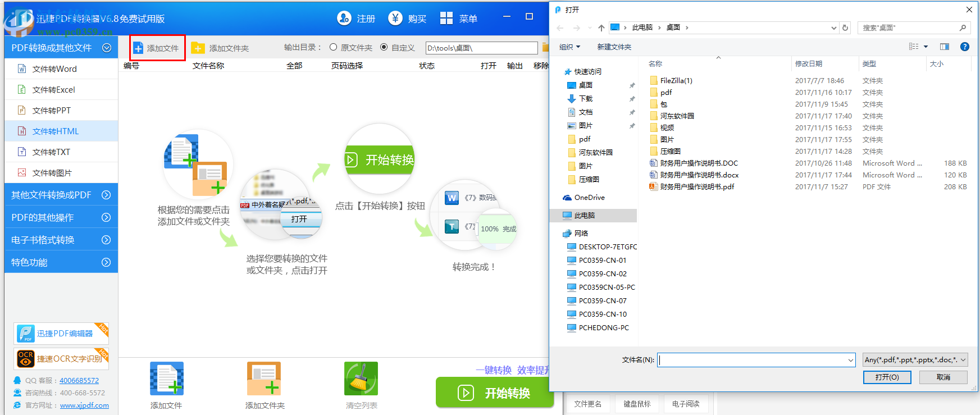The width and height of the screenshot is (980, 415).
Task: Click the blue help question icon
Action: coord(965,47)
